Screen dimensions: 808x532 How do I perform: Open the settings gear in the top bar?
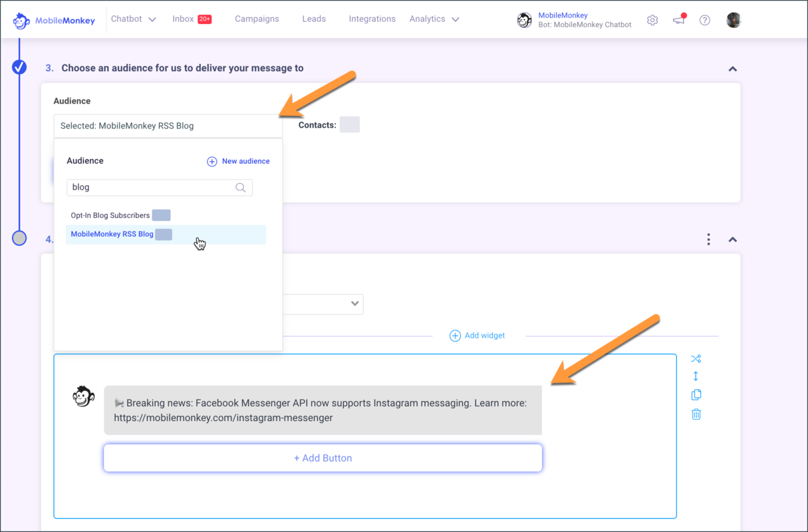click(652, 20)
